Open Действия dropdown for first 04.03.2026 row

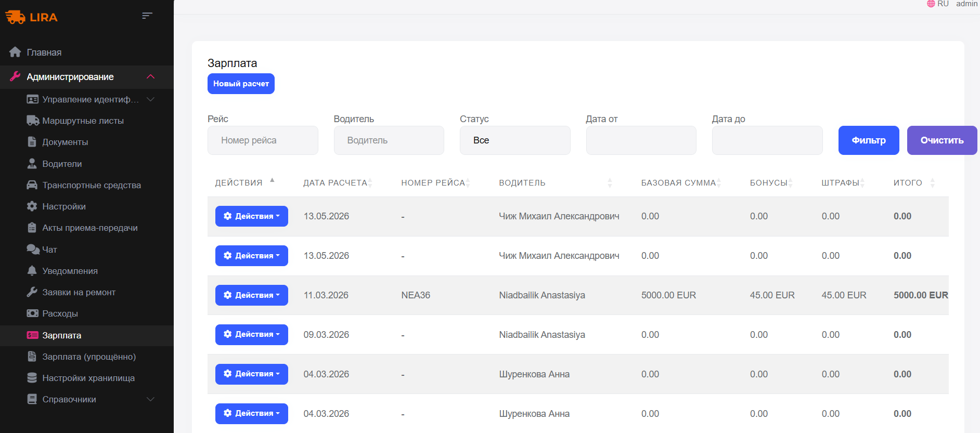(x=252, y=374)
